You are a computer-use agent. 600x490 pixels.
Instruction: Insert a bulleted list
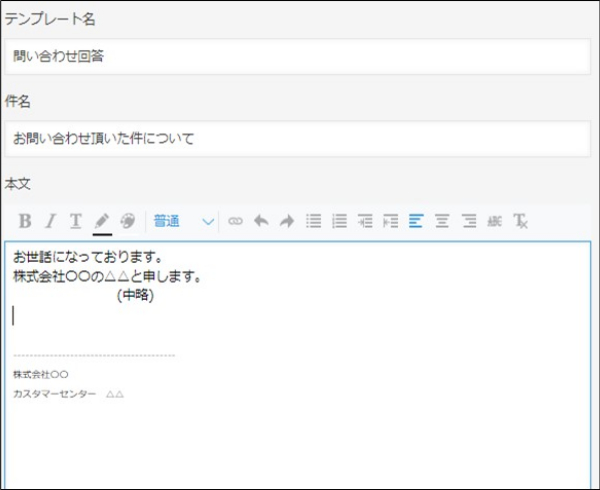(313, 221)
